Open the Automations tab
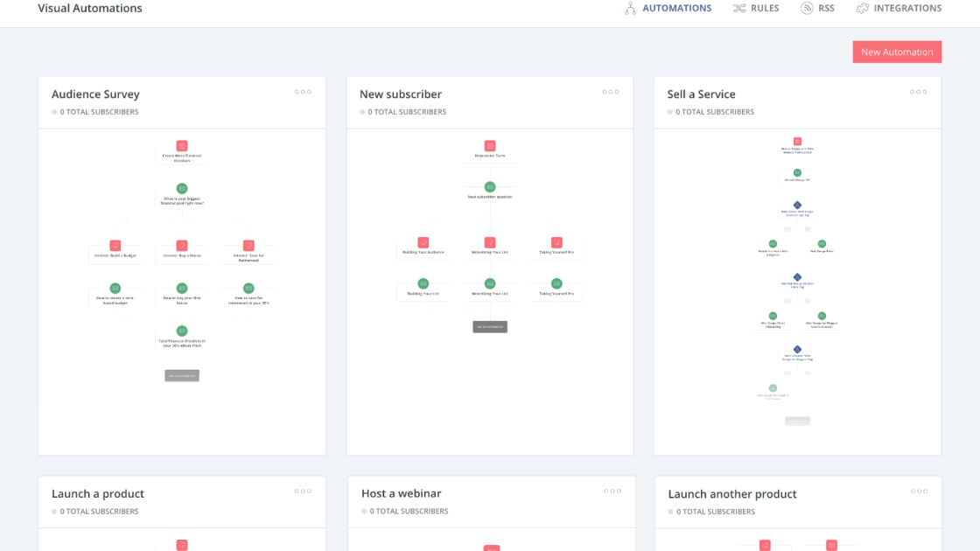 (676, 9)
